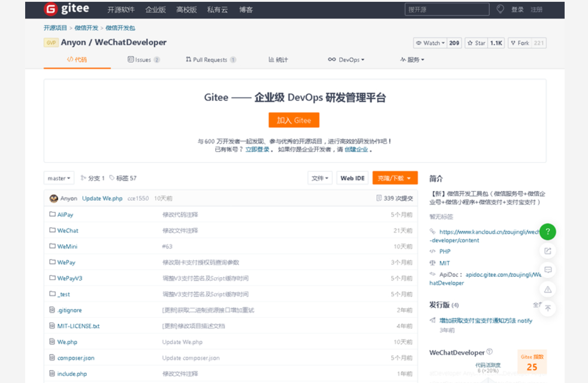
Task: Switch to the 代码 tab
Action: tap(77, 60)
